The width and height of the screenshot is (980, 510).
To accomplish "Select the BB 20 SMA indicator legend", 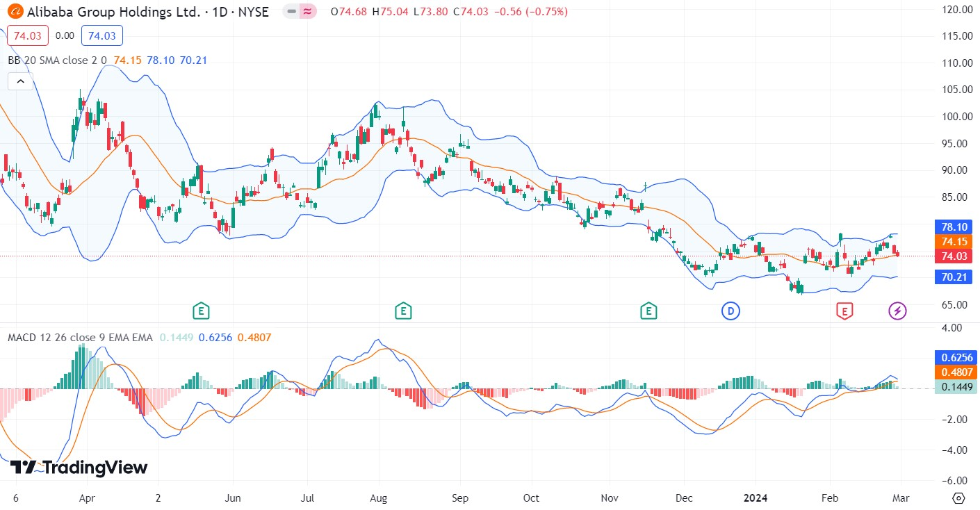I will point(57,60).
